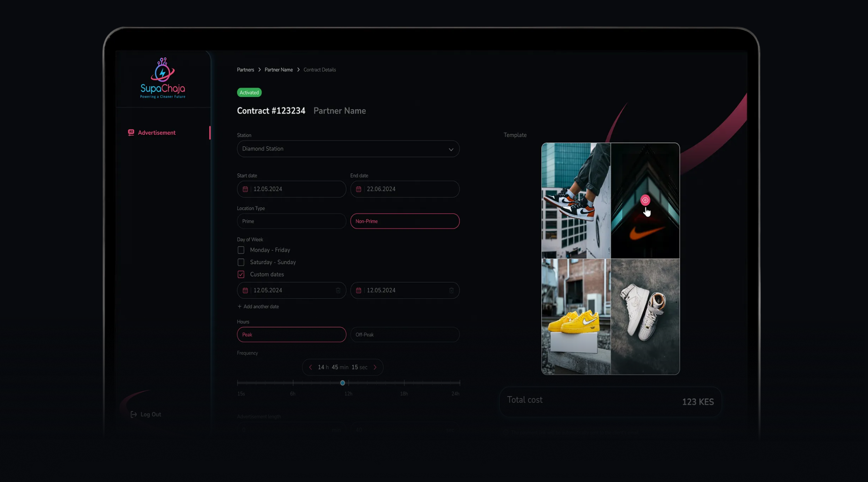Click the Log Out arrow icon
Screen dimensions: 868x482
pyautogui.click(x=133, y=414)
